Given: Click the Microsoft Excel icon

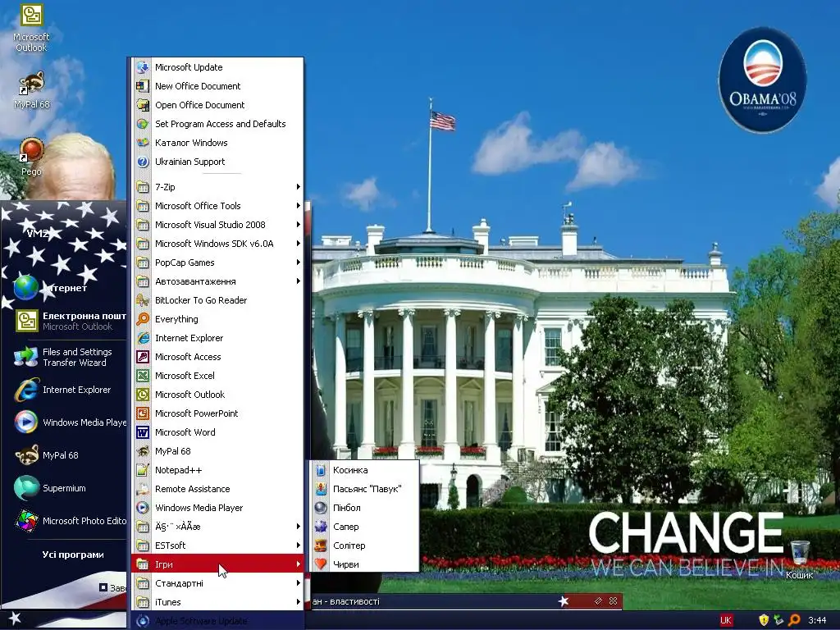Looking at the screenshot, I should (143, 376).
